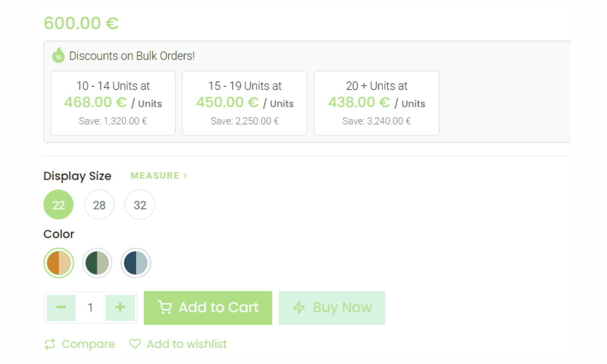
Task: Select the 20 + units discount tier
Action: coord(376,103)
